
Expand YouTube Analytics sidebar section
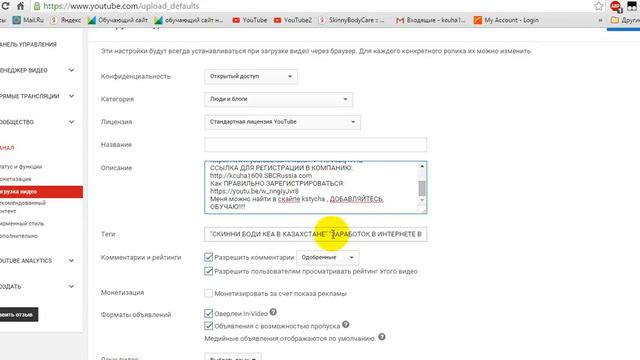71,260
